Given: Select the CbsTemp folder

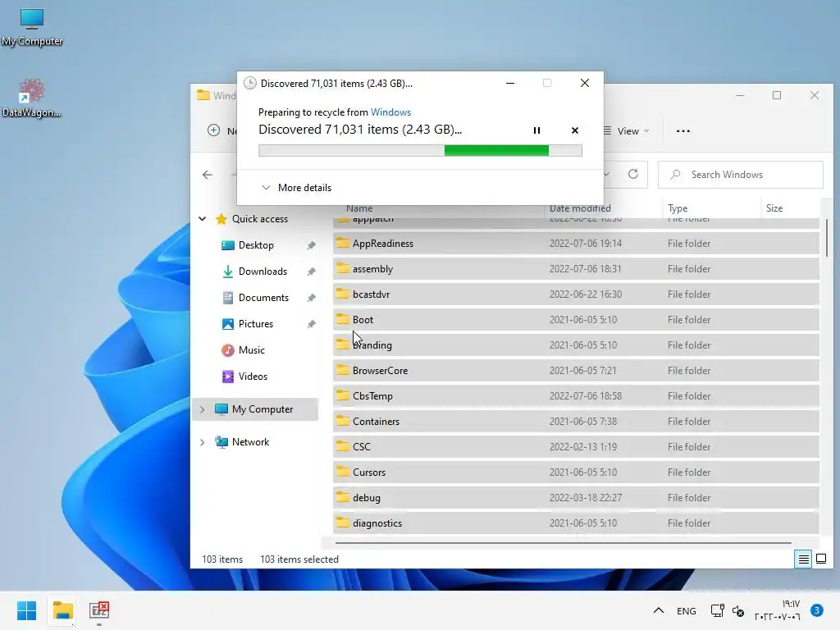Looking at the screenshot, I should [x=576, y=396].
